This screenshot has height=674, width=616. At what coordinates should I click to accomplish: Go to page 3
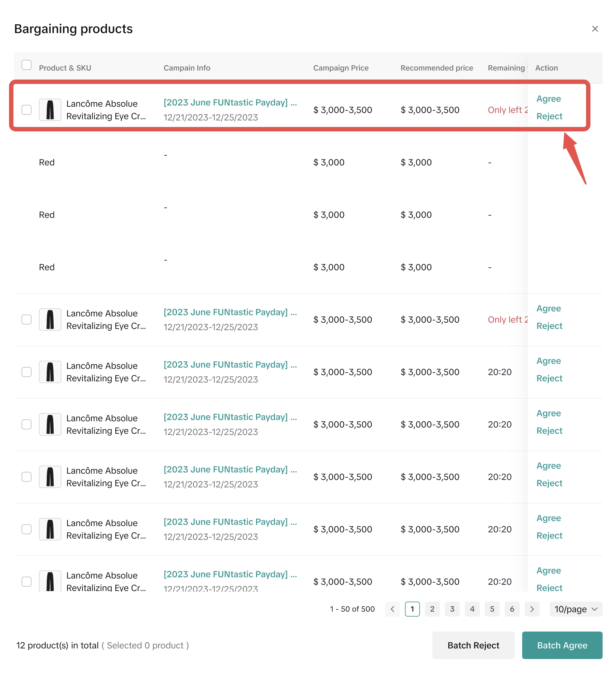pyautogui.click(x=452, y=609)
